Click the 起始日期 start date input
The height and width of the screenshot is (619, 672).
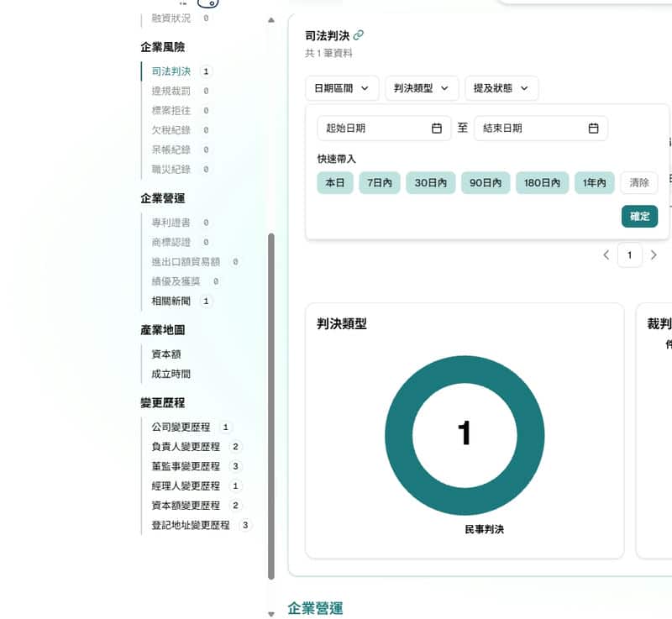point(374,129)
